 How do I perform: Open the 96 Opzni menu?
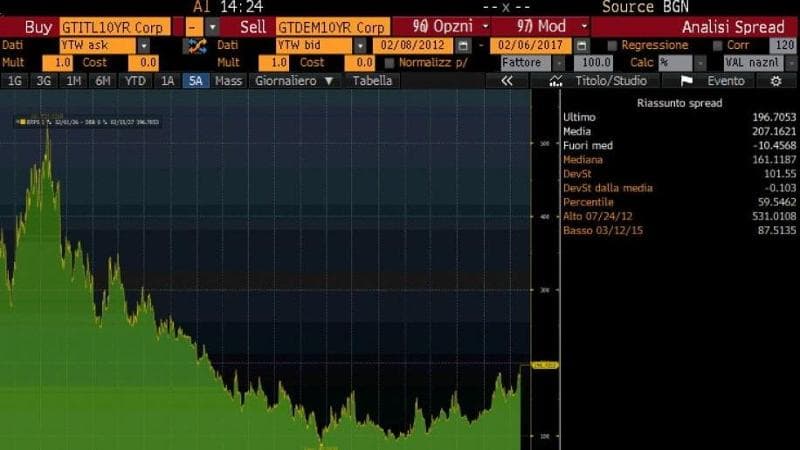[x=440, y=27]
